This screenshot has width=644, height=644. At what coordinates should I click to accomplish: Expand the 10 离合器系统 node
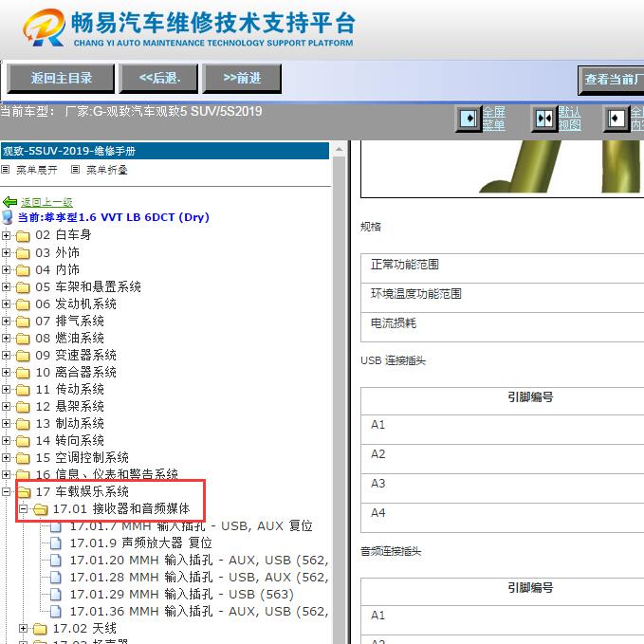(x=6, y=372)
